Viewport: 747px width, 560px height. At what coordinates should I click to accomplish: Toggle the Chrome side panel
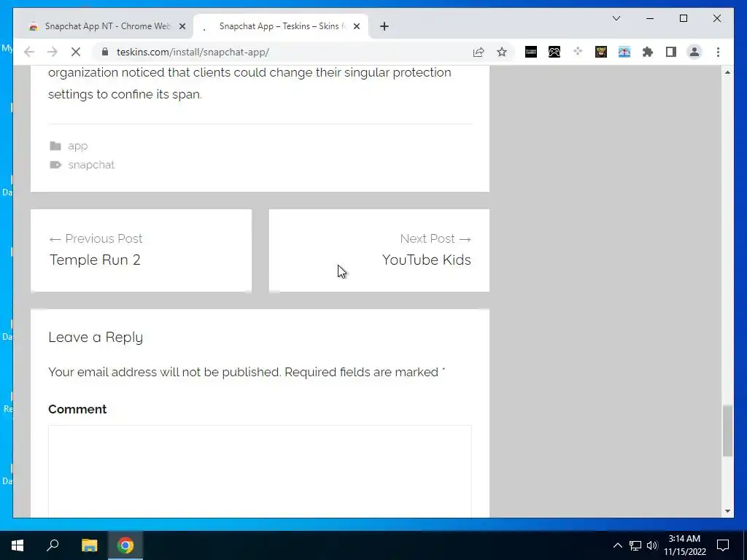(x=671, y=52)
